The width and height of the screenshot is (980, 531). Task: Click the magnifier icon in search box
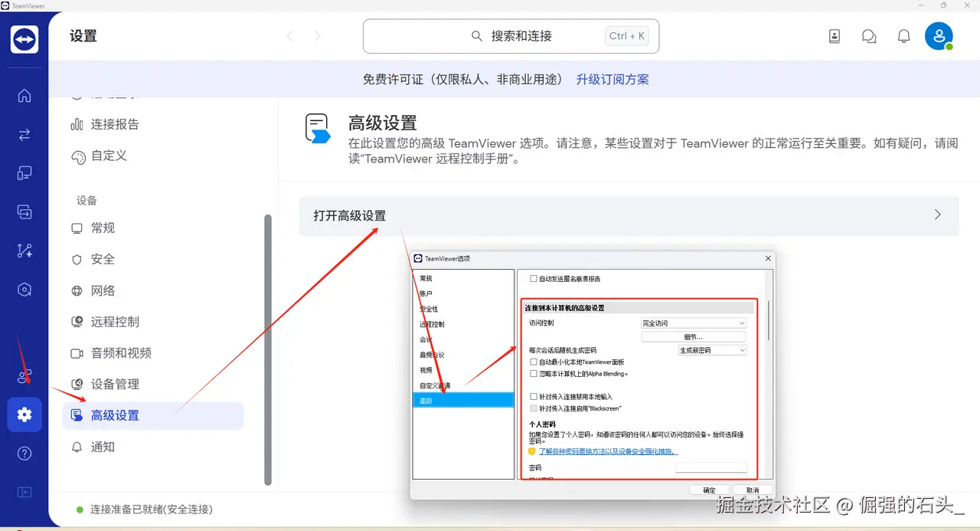coord(477,36)
